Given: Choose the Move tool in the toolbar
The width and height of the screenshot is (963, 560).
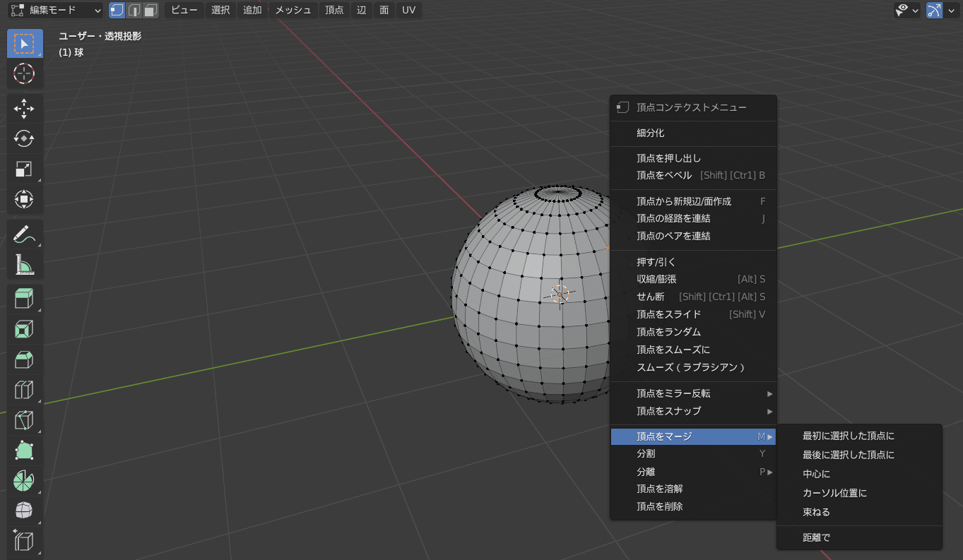Looking at the screenshot, I should (x=25, y=109).
